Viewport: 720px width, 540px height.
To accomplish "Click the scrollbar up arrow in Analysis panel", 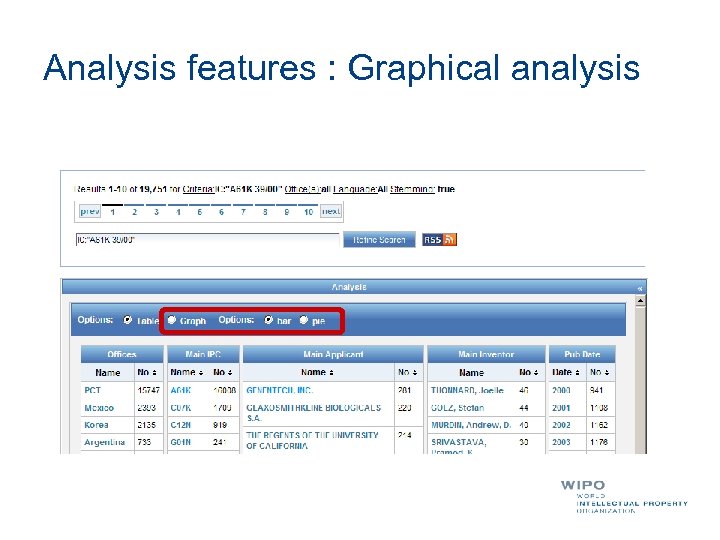I will [640, 301].
